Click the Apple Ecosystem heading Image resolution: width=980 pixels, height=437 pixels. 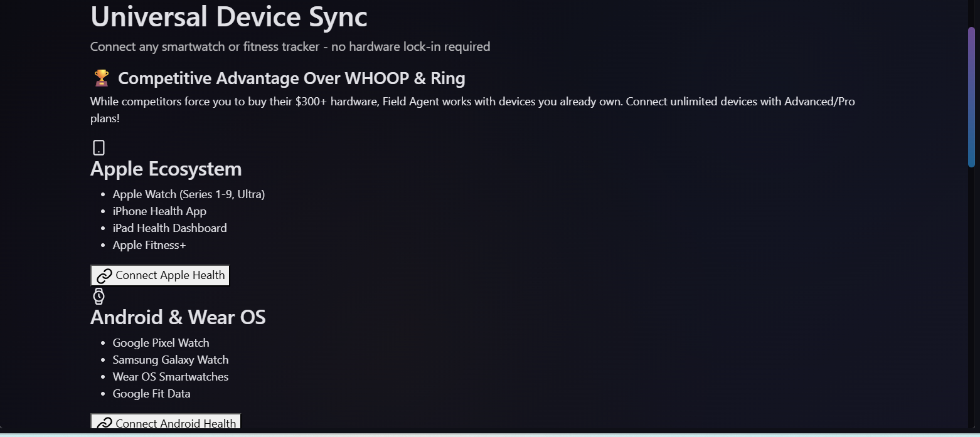coord(166,169)
